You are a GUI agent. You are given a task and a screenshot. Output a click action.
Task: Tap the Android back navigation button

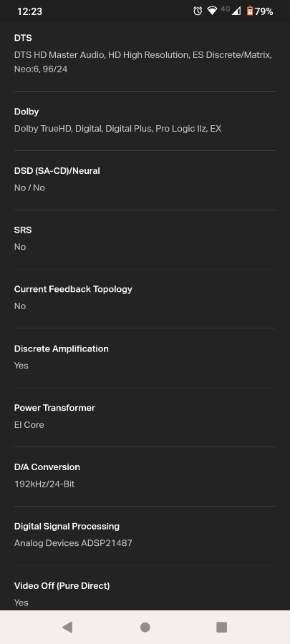tap(67, 627)
